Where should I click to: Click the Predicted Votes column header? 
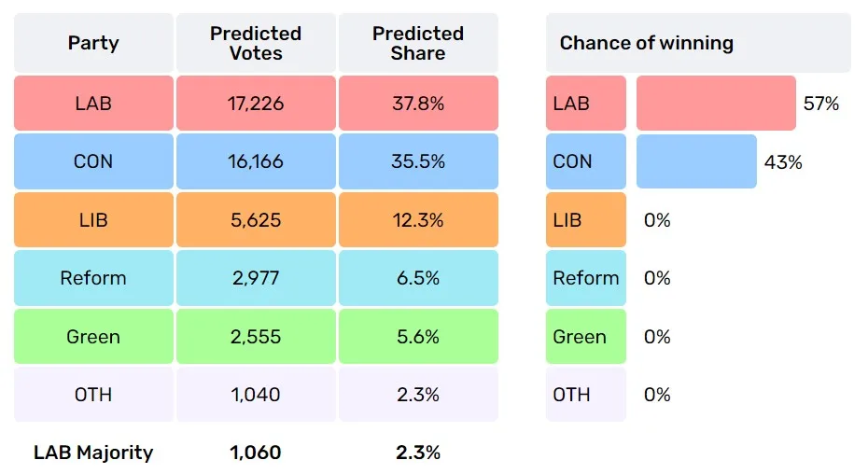(x=256, y=43)
